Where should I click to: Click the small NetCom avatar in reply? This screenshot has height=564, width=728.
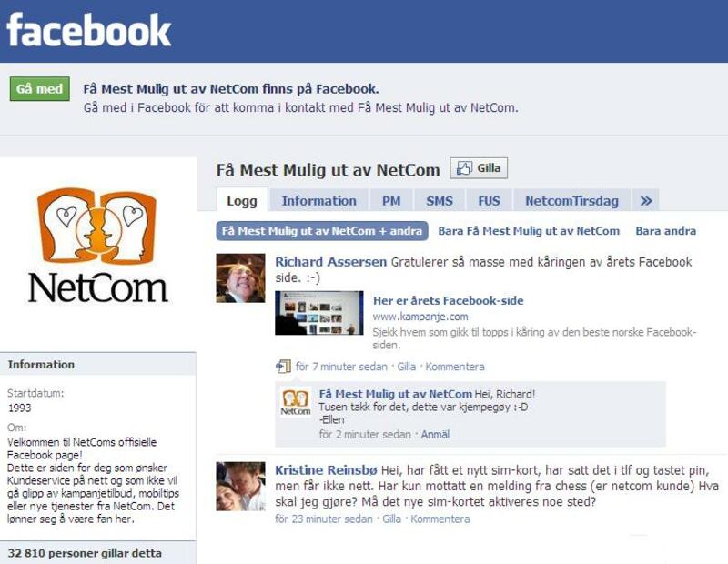coord(295,402)
